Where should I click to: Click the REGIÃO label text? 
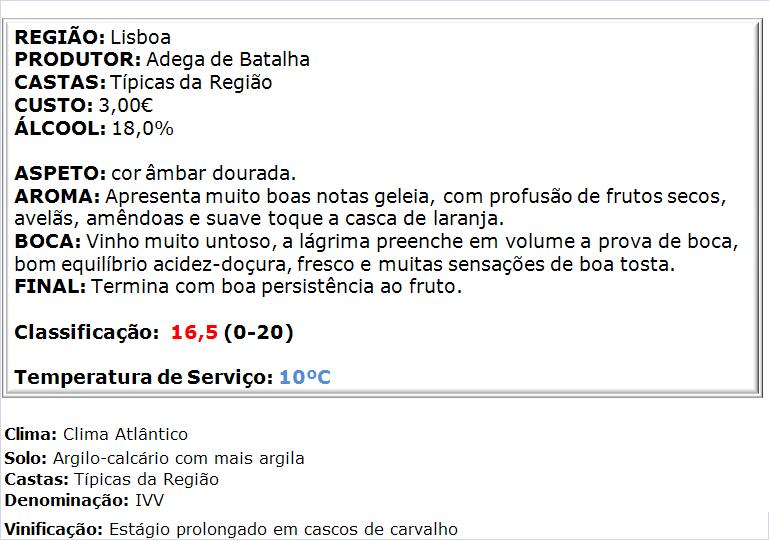coord(59,37)
